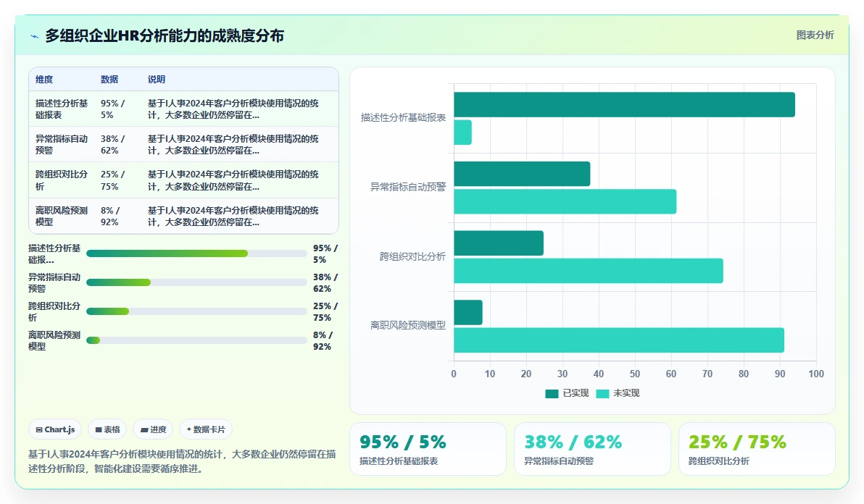The width and height of the screenshot is (864, 504).
Task: Click the small icon beside the dashboard title
Action: 34,36
